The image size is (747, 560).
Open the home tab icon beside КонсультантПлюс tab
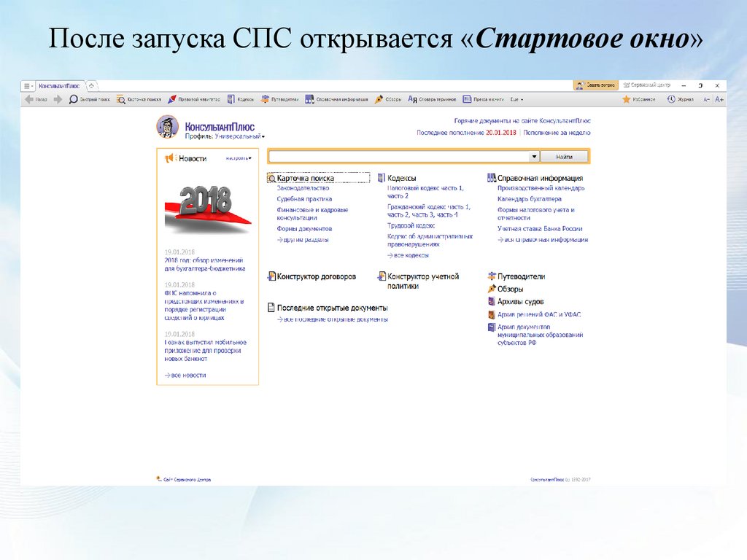click(x=91, y=86)
